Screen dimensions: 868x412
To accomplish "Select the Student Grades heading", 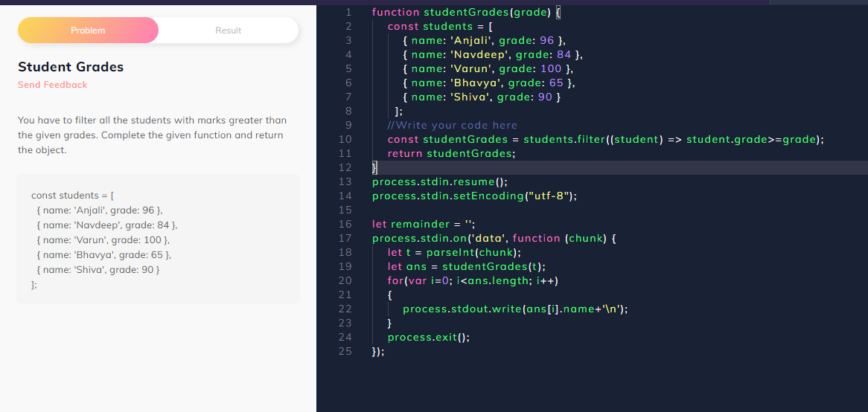I will (71, 67).
